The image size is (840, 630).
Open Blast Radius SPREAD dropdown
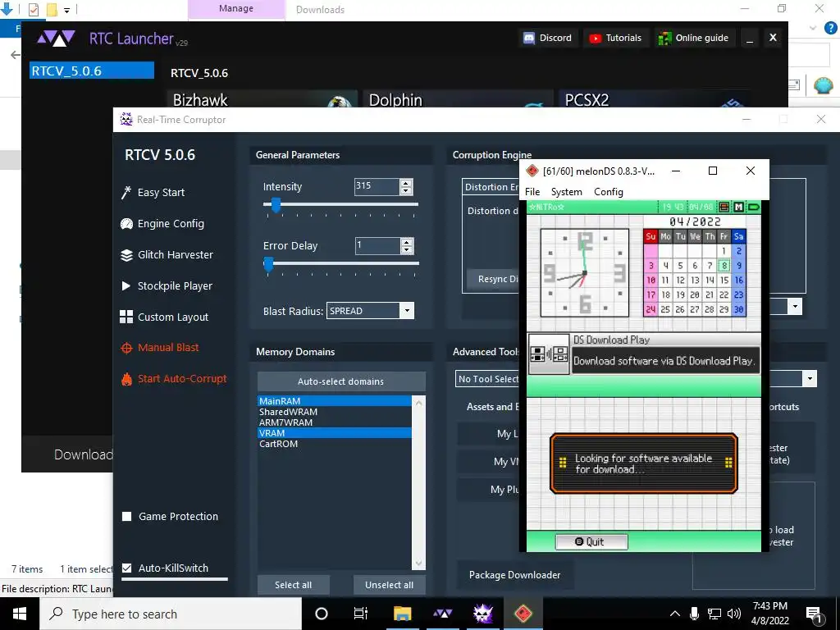tap(407, 311)
